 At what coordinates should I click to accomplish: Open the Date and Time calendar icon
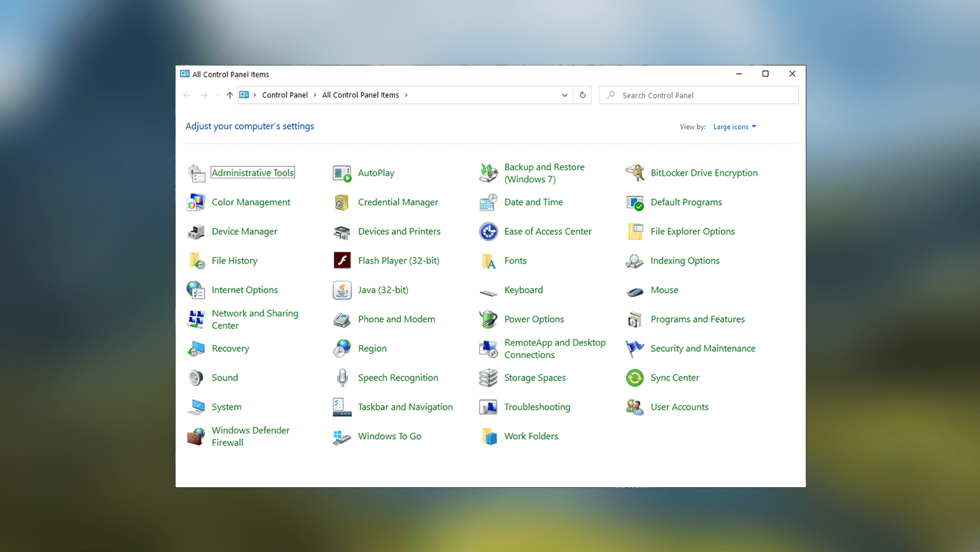[489, 202]
